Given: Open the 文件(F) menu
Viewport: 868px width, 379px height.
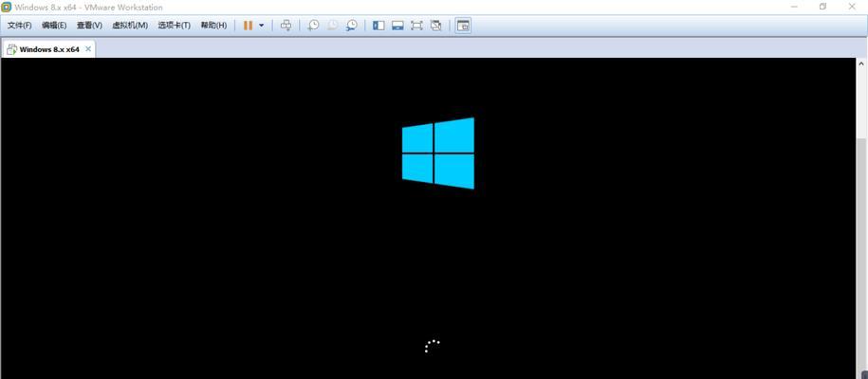Looking at the screenshot, I should [19, 26].
